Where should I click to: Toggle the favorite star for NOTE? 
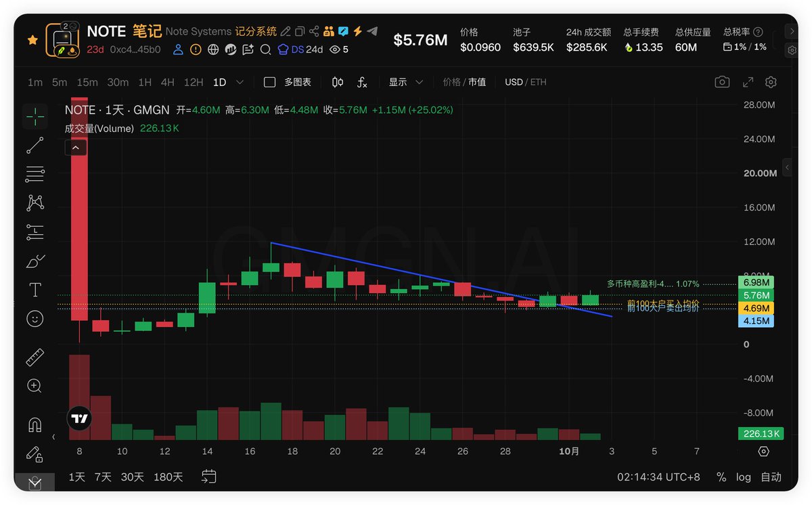[32, 40]
